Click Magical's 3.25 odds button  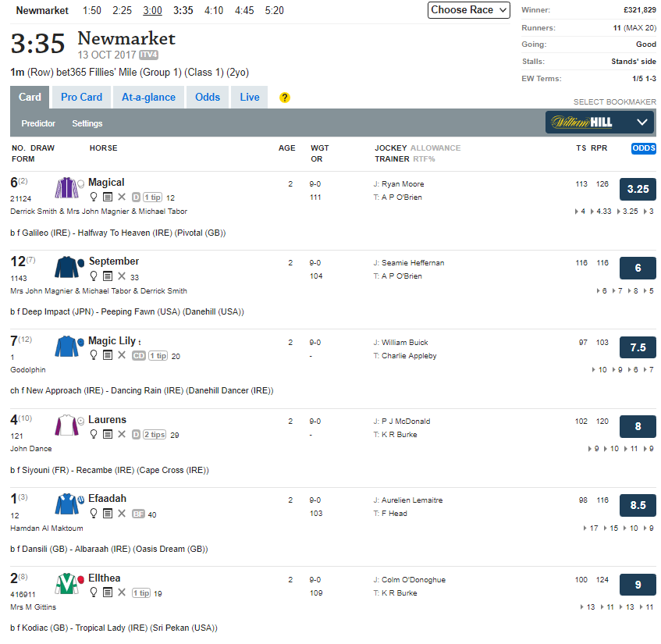coord(638,189)
